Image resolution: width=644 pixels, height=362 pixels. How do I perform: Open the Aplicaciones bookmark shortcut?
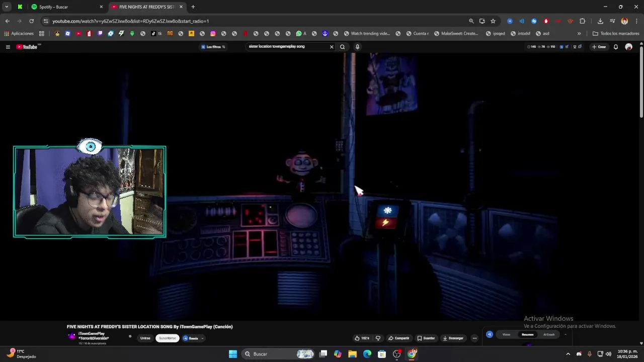[x=19, y=34]
